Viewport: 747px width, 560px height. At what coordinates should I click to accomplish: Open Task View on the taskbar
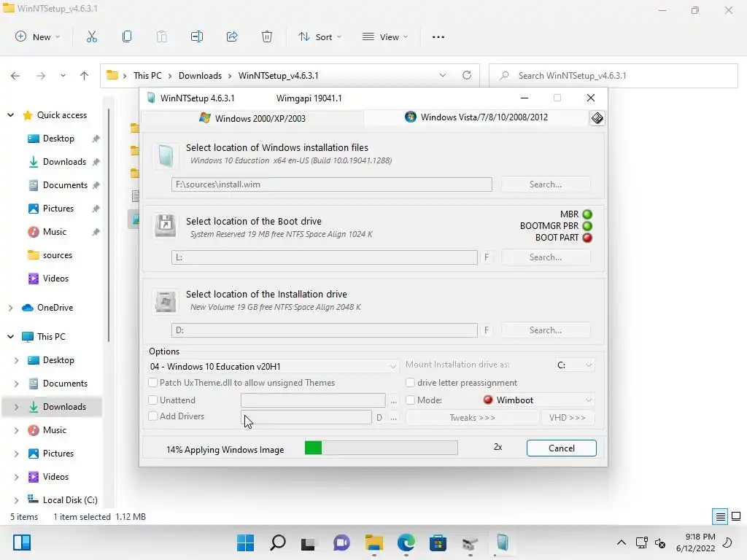[309, 543]
